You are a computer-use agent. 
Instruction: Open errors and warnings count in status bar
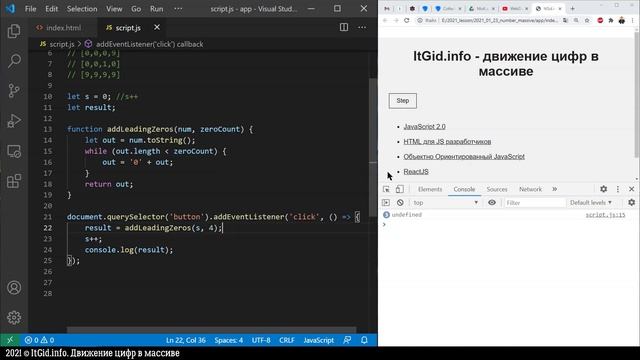(39, 340)
